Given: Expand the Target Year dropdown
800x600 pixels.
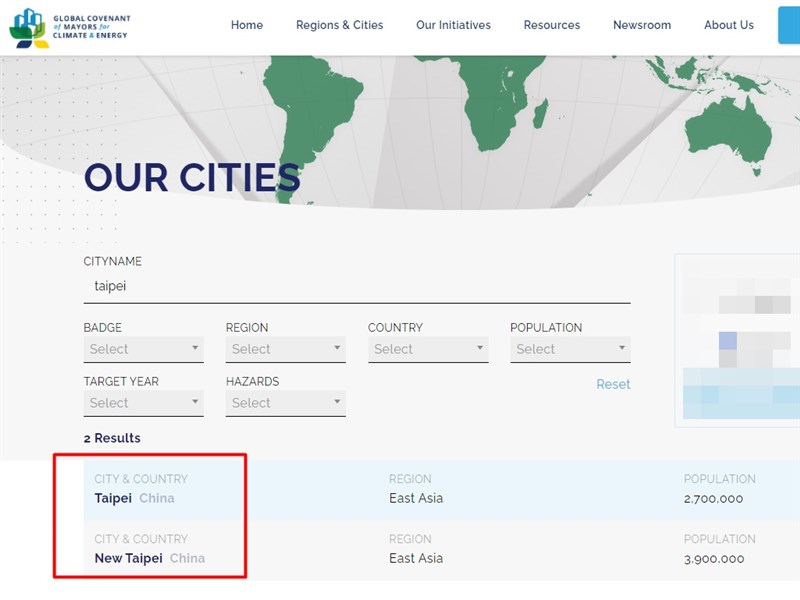Looking at the screenshot, I should (x=143, y=403).
